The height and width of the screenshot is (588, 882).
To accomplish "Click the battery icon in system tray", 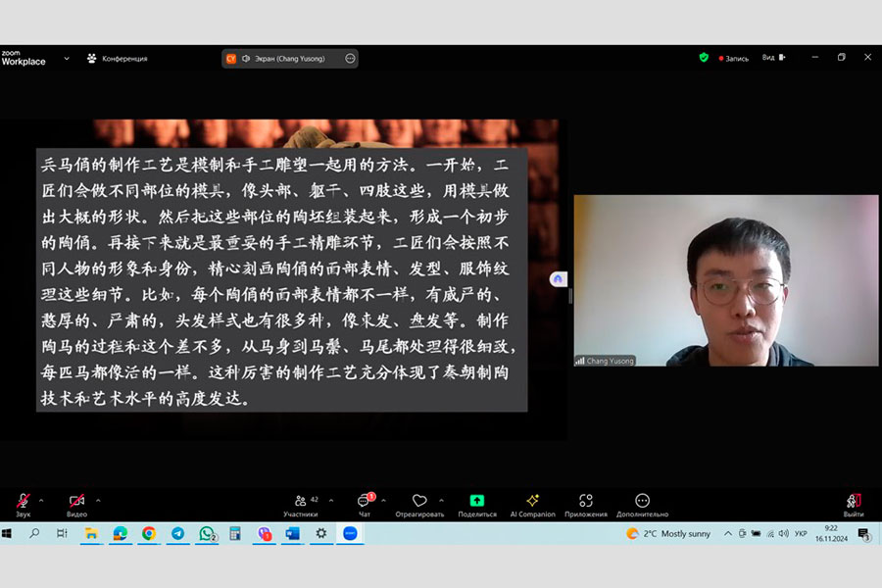I will (756, 533).
